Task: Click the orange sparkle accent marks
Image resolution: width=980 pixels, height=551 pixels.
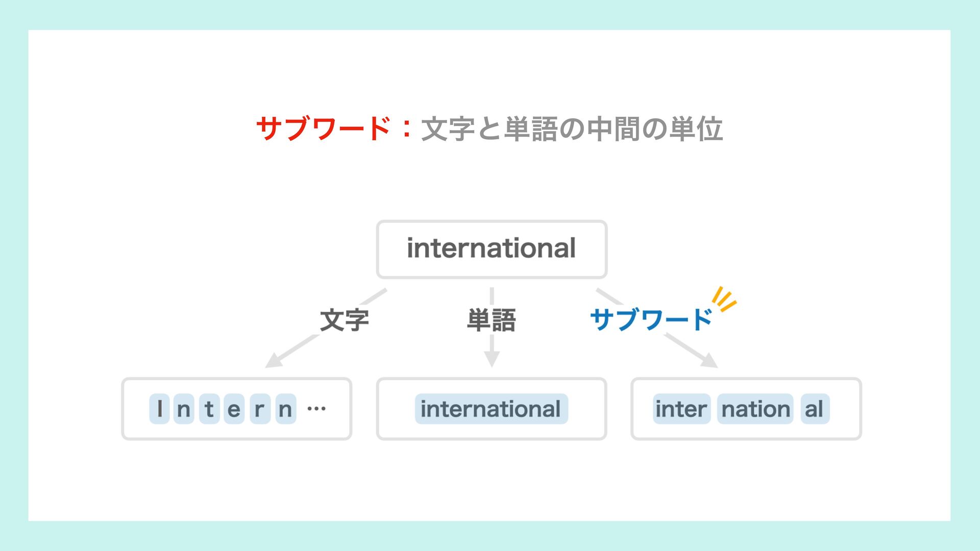Action: point(725,299)
